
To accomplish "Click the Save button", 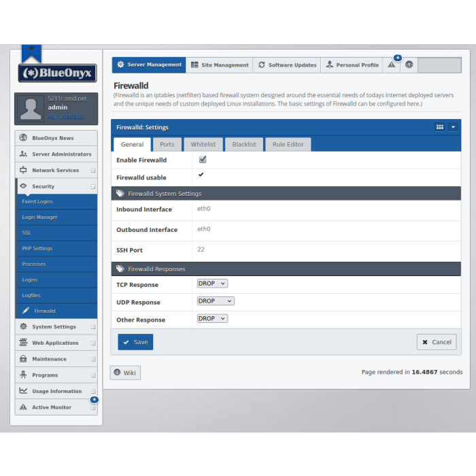I will 135,342.
